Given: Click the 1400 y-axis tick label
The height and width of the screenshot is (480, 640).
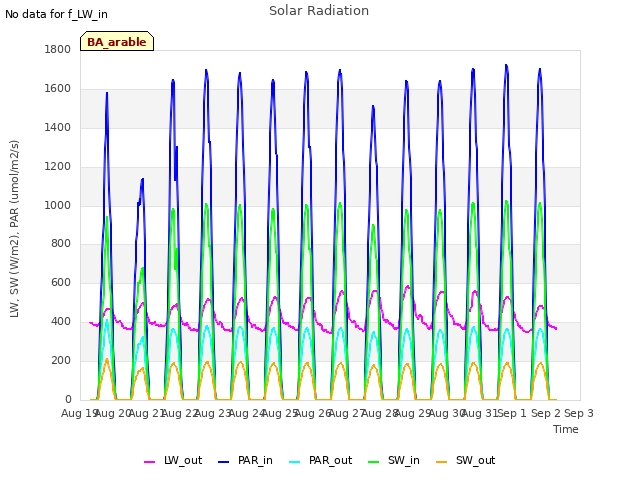Looking at the screenshot, I should [x=58, y=127].
